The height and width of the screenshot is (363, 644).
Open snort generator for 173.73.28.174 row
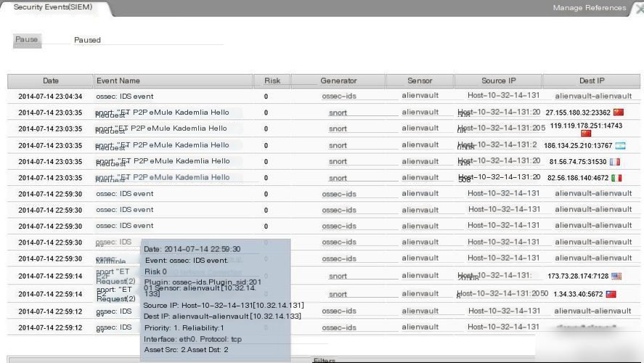[x=338, y=277]
